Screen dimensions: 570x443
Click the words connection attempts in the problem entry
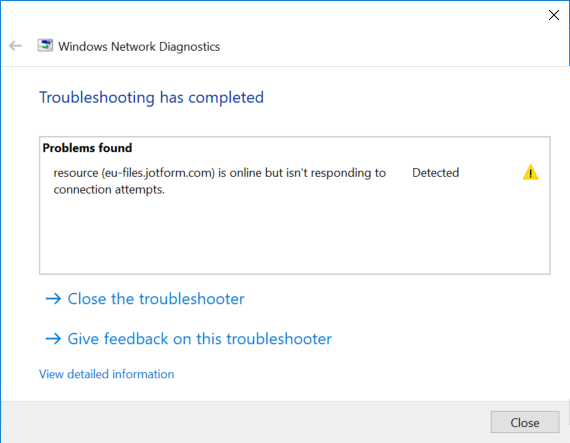point(109,190)
